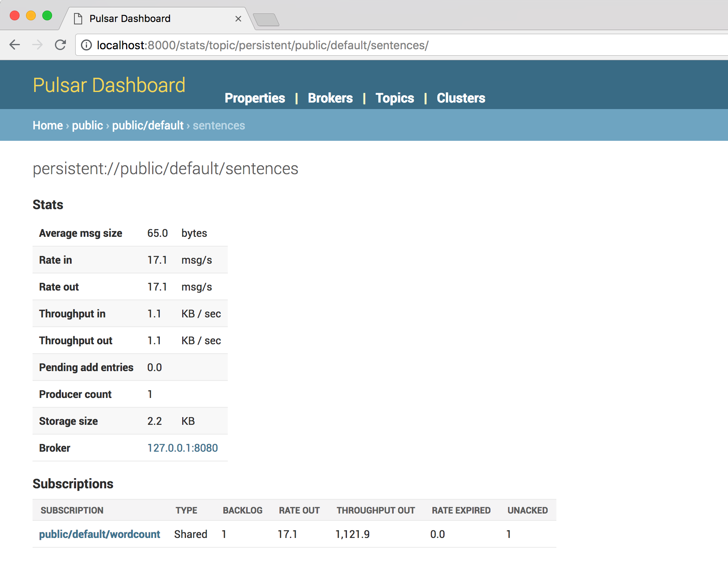Go to public/default breadcrumb
The height and width of the screenshot is (564, 728).
(148, 125)
